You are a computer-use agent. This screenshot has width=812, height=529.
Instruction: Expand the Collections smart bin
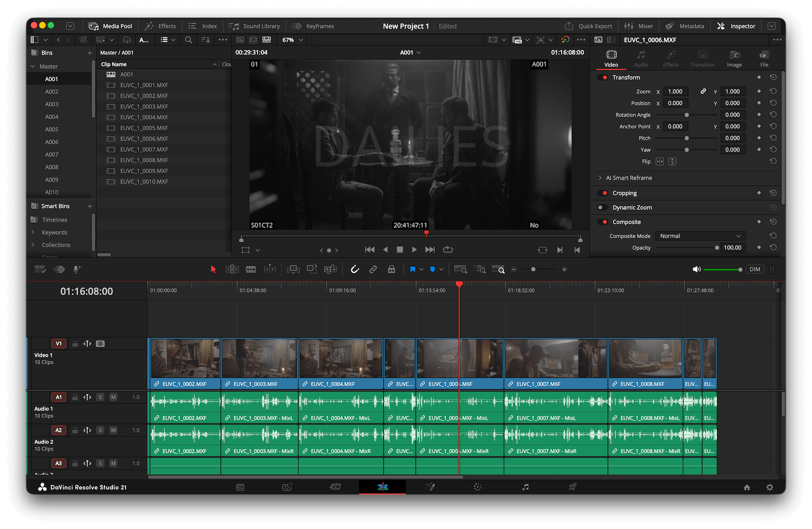[32, 245]
